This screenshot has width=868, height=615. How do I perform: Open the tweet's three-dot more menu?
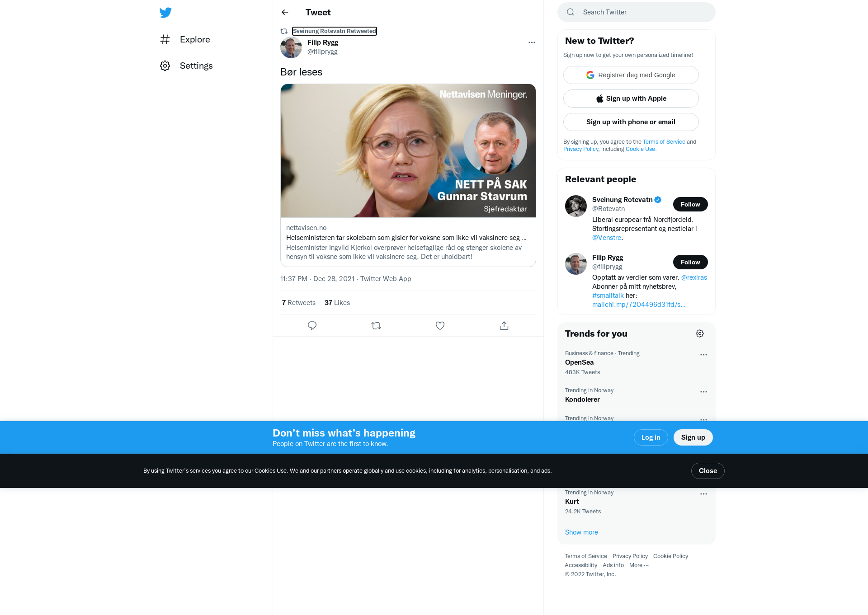[x=532, y=42]
